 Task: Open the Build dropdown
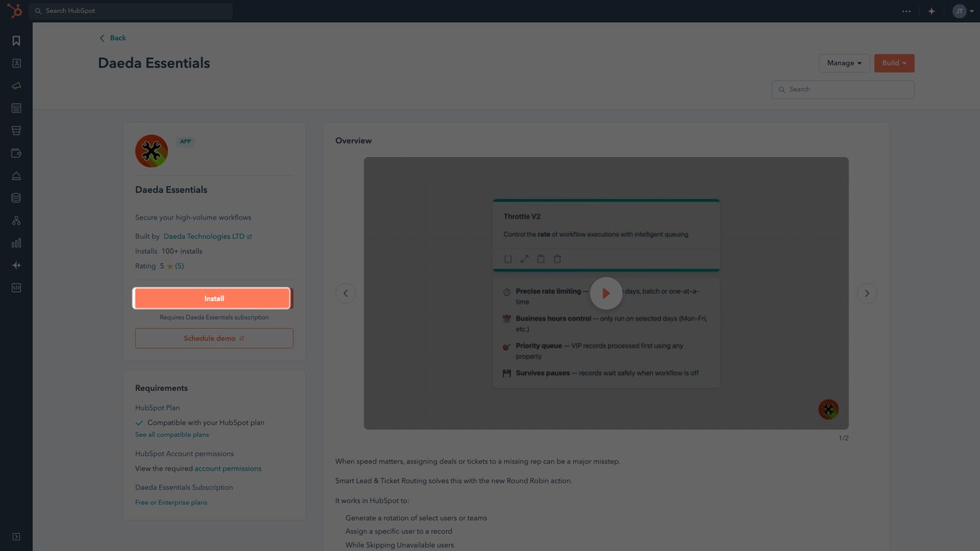894,63
